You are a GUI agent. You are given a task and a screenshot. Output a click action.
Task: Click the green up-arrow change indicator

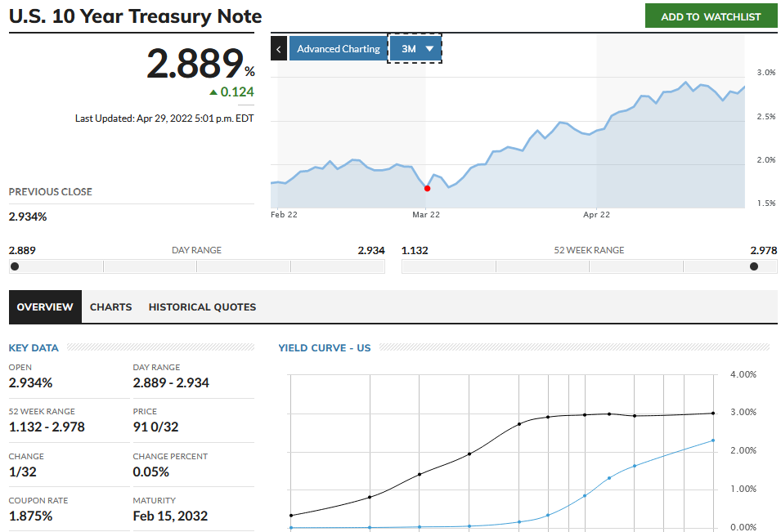coord(213,92)
